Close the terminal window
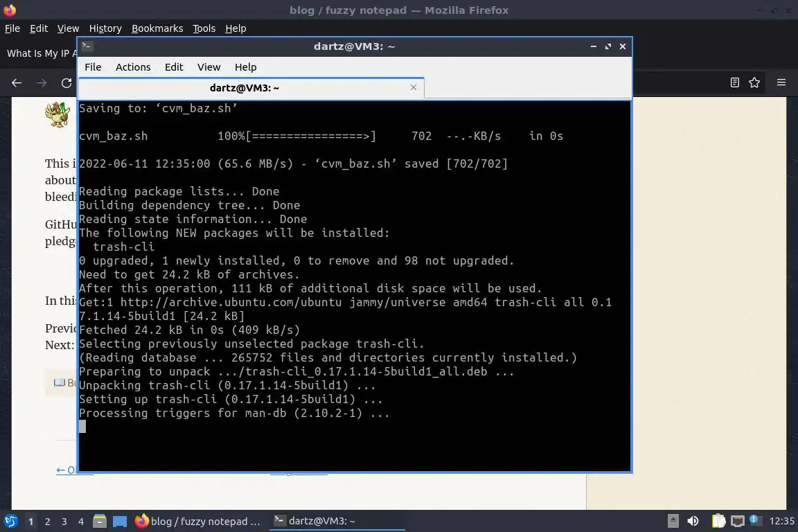The width and height of the screenshot is (798, 532). 623,46
